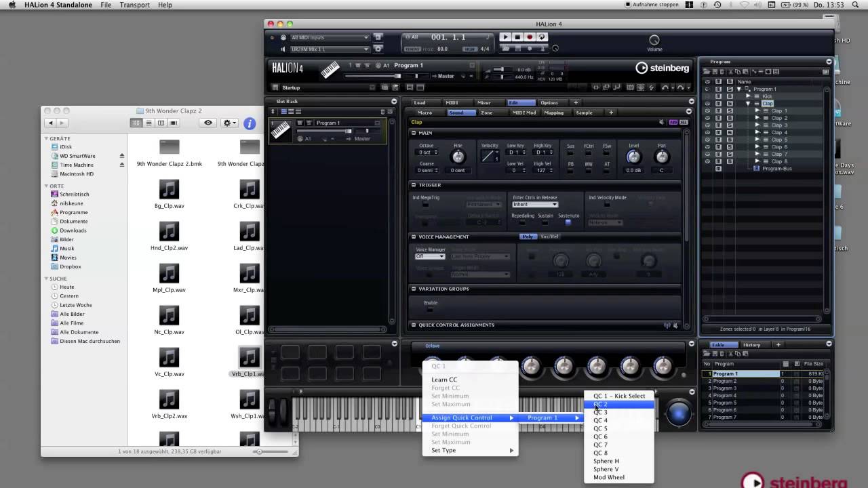This screenshot has width=868, height=488.
Task: Click Learn CC in context menu
Action: click(470, 380)
